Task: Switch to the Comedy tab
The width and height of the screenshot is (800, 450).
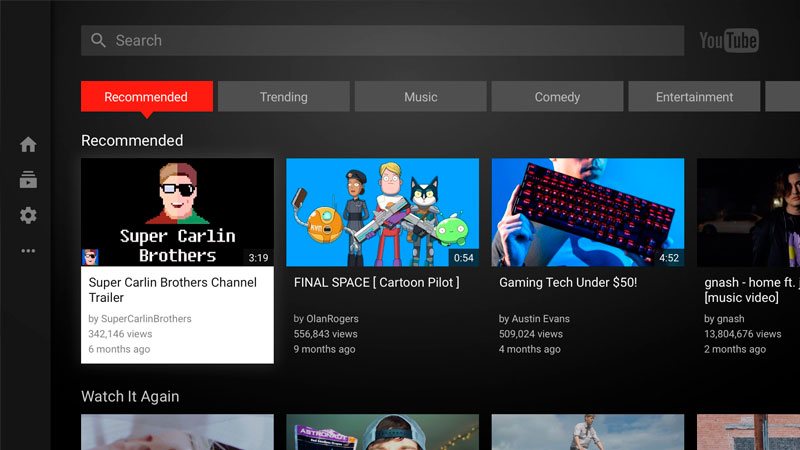Action: 557,96
